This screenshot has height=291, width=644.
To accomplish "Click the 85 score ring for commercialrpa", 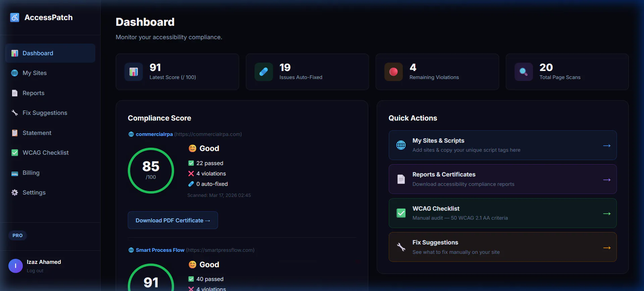I will 151,171.
